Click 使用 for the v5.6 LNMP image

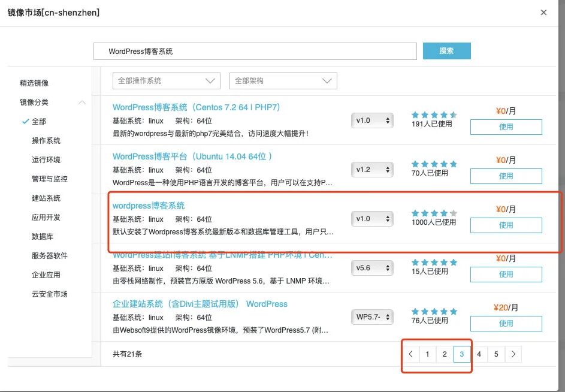click(506, 275)
